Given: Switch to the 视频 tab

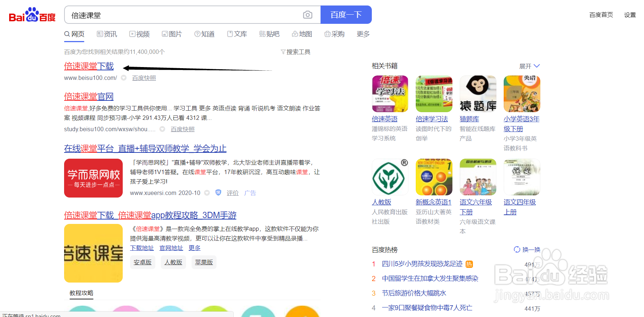Looking at the screenshot, I should [140, 34].
